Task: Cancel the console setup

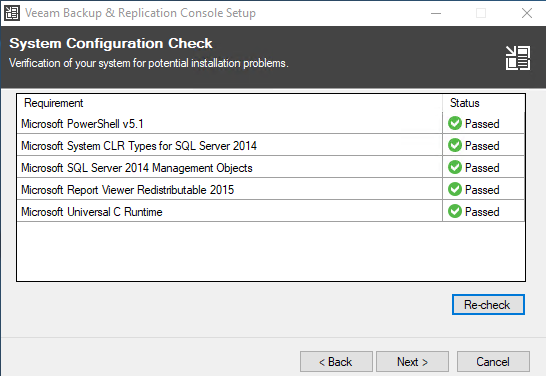Action: (493, 362)
